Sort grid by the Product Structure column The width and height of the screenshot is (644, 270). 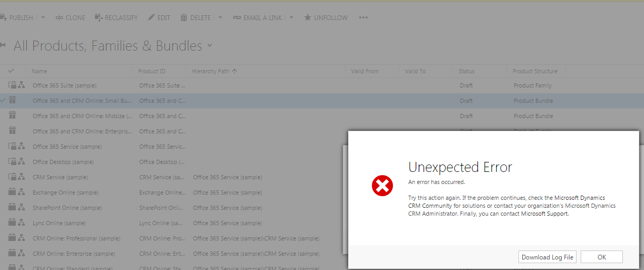(x=535, y=71)
